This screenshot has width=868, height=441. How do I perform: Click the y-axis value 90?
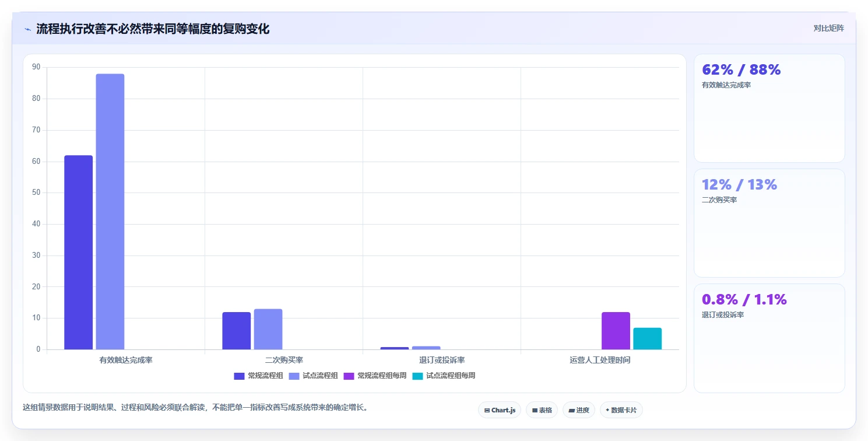click(36, 67)
